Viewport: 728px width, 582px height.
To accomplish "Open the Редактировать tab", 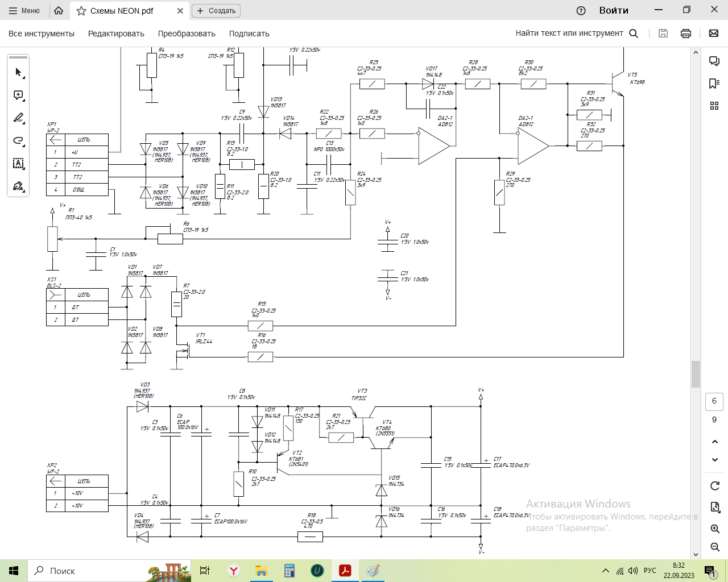I will (116, 34).
